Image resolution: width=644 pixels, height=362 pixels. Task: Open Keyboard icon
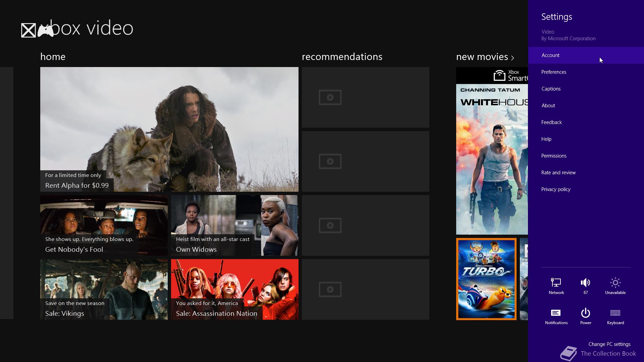click(615, 313)
